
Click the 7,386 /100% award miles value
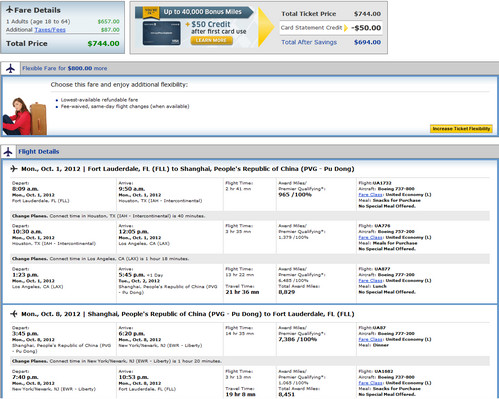298,339
